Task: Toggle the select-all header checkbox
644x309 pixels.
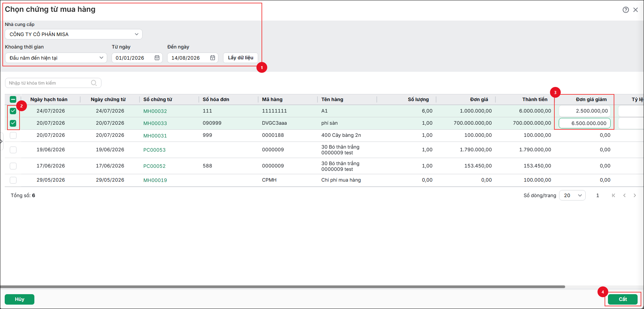Action: [x=13, y=99]
